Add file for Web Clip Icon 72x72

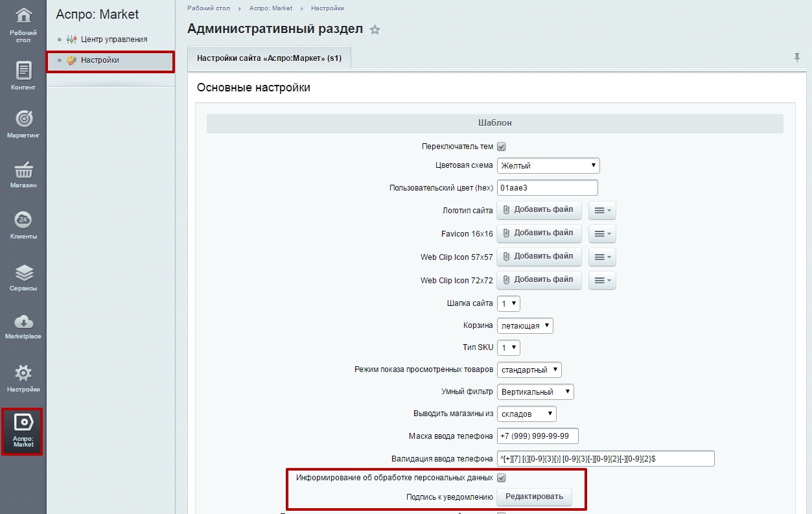coord(539,280)
